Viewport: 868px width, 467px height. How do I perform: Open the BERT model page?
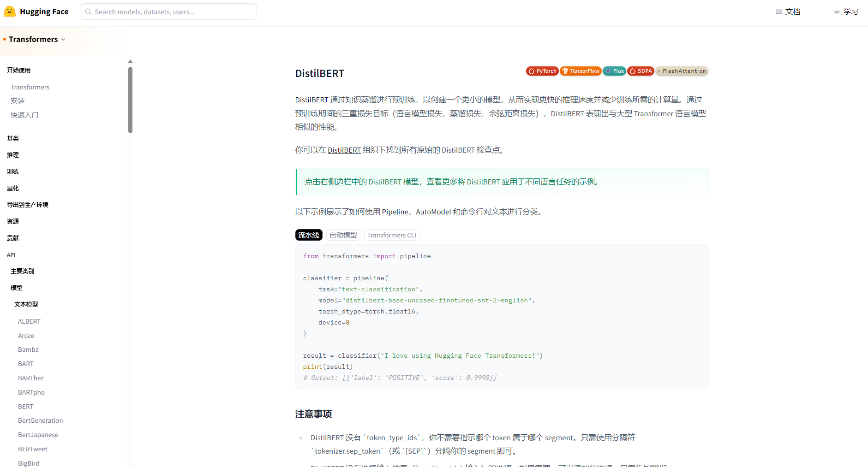[x=26, y=407]
